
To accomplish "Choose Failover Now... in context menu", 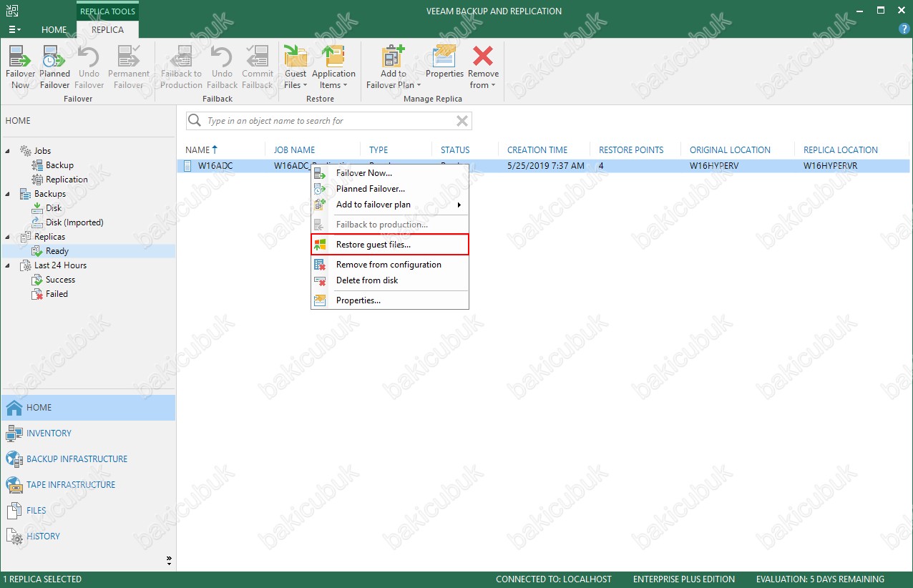I will tap(390, 173).
